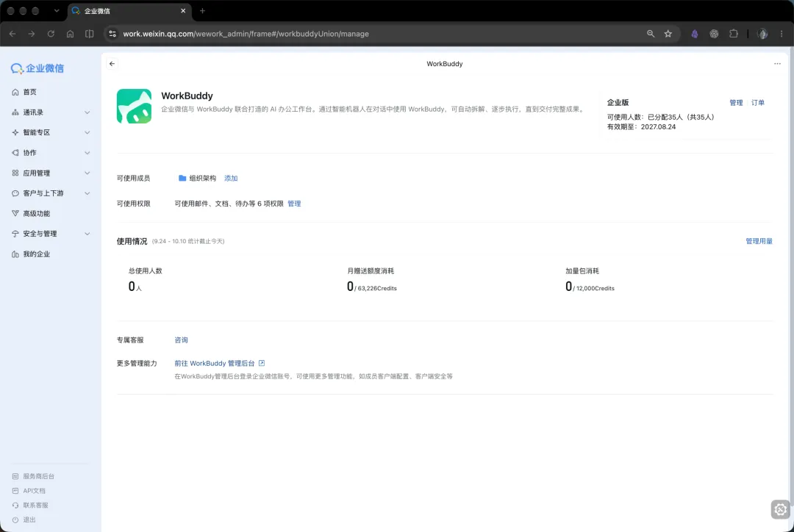Viewport: 794px width, 532px height.
Task: Click 联系客服 at sidebar bottom
Action: click(30, 505)
